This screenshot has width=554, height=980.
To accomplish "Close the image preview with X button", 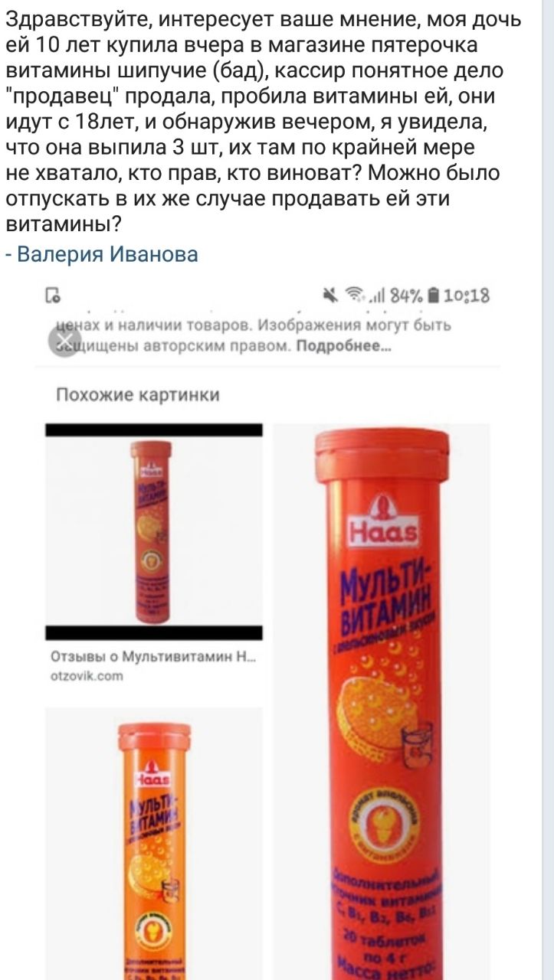I will [x=66, y=338].
